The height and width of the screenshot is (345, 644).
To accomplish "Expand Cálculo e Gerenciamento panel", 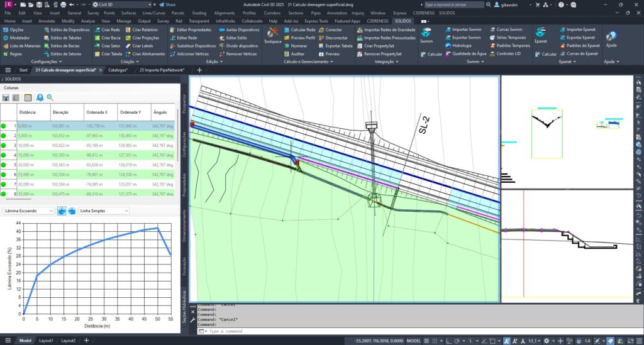I will pos(308,62).
